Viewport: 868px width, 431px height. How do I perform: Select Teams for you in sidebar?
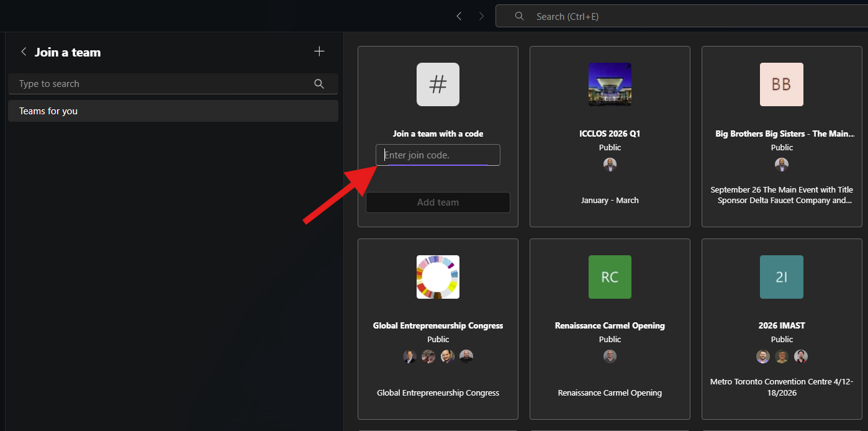coord(173,111)
